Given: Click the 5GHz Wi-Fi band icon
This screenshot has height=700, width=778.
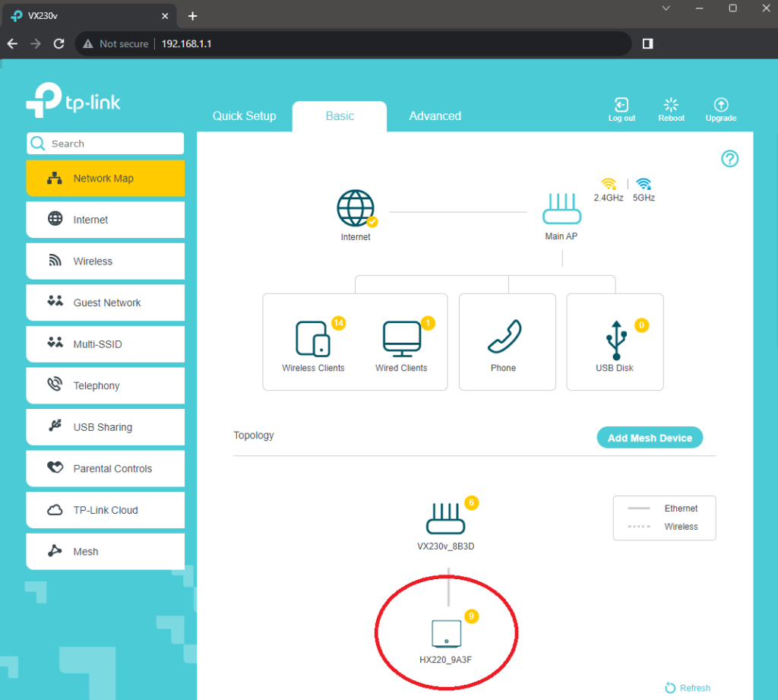Looking at the screenshot, I should click(x=644, y=184).
